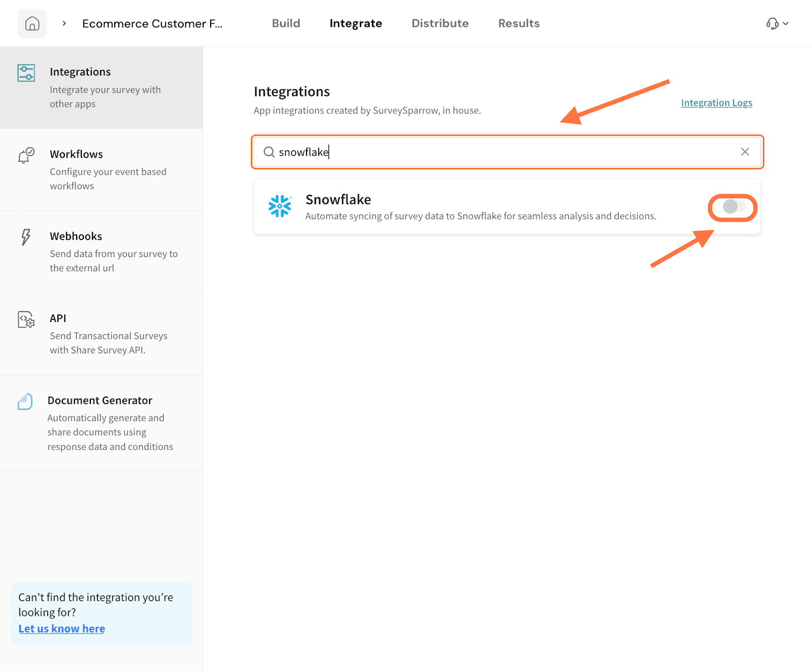This screenshot has width=812, height=671.
Task: Switch to the Build tab
Action: point(286,23)
